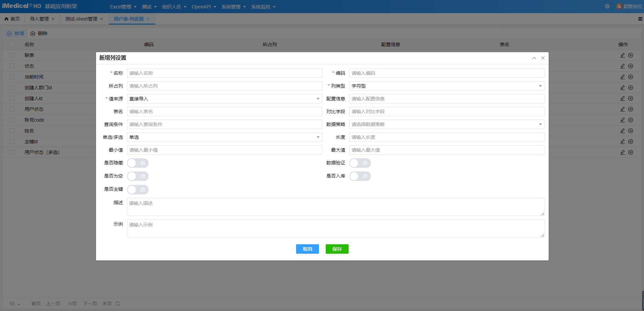Click the delete icon for 姓名 row
The width and height of the screenshot is (644, 311).
(x=631, y=131)
